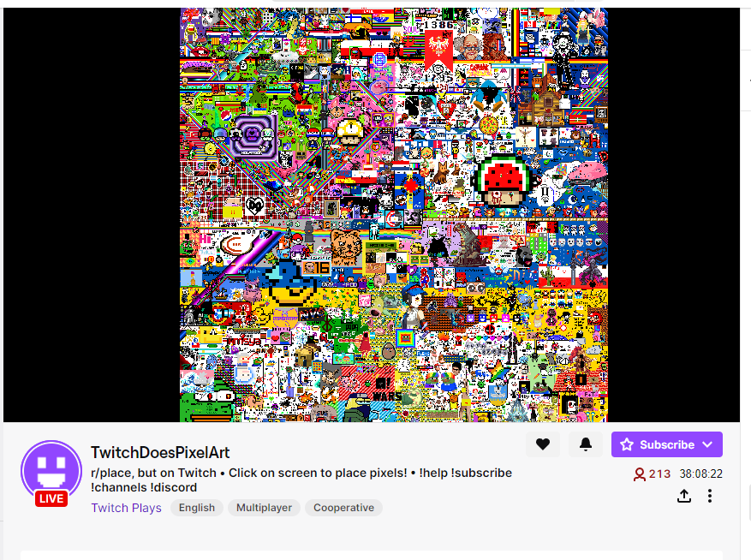Image resolution: width=751 pixels, height=560 pixels.
Task: Click the LIVE badge under avatar
Action: tap(51, 498)
